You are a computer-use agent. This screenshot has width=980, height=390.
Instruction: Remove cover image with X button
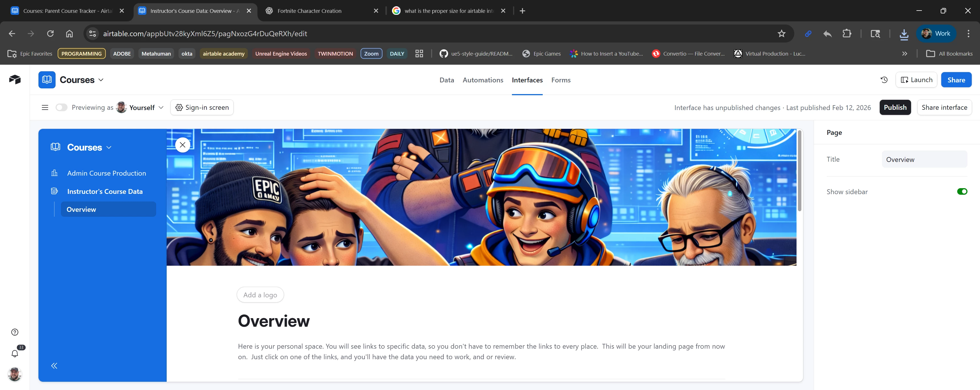click(183, 145)
